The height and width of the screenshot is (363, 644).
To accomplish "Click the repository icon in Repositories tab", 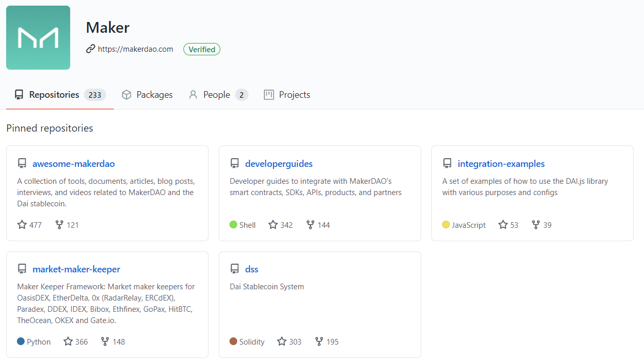I will [19, 95].
